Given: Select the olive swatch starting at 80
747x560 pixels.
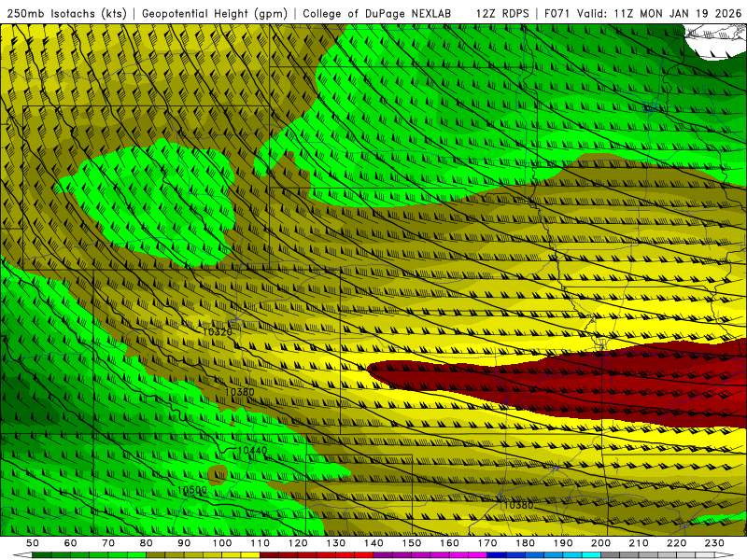Looking at the screenshot, I should [155, 555].
